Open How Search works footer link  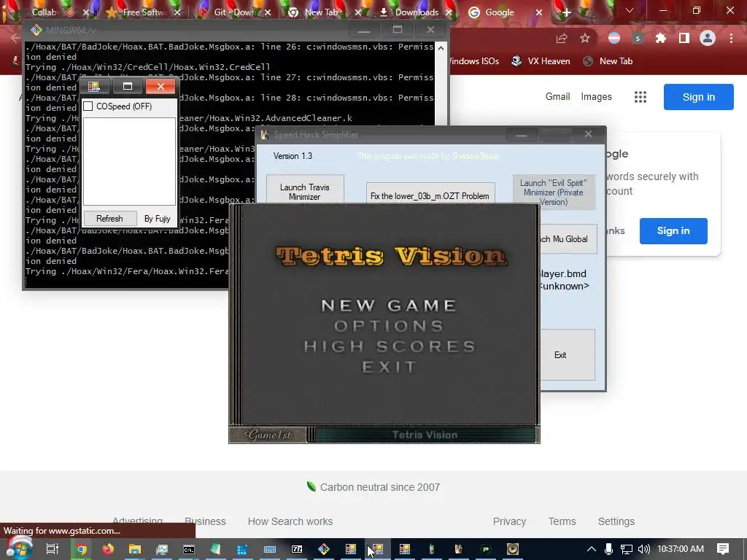[x=290, y=521]
